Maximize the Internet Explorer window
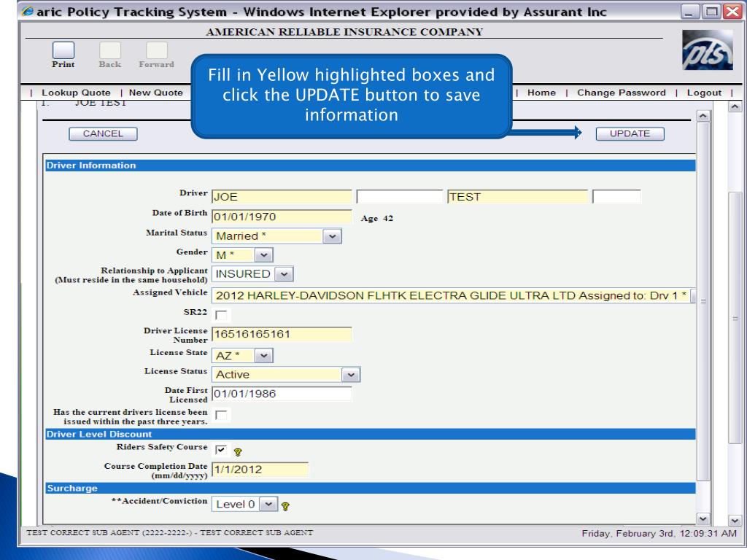The image size is (747, 560). (x=711, y=12)
